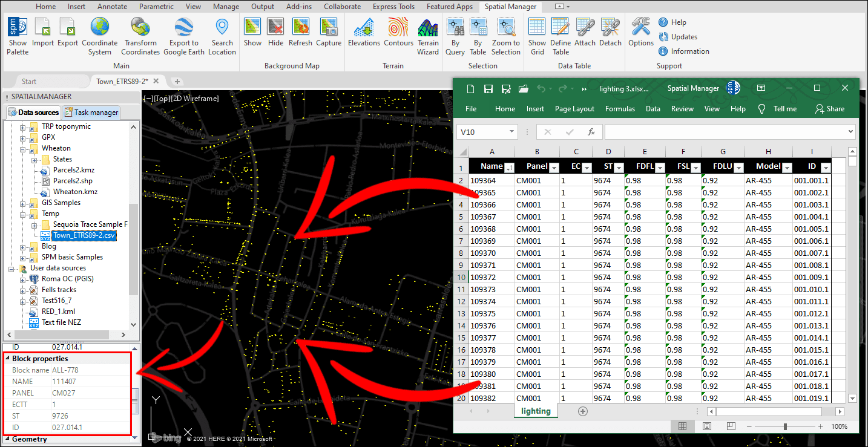Expand the Excel formula bar
The image size is (868, 447).
click(x=850, y=131)
